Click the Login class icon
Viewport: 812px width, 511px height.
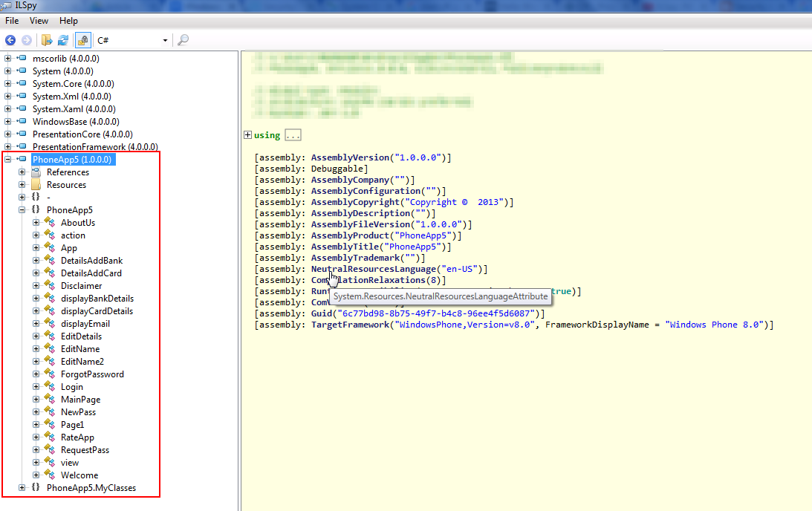point(50,387)
